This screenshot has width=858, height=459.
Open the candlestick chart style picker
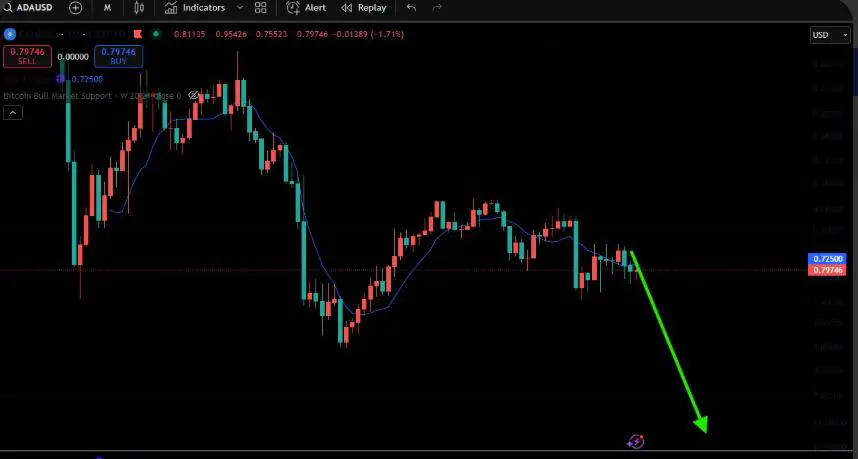point(139,8)
